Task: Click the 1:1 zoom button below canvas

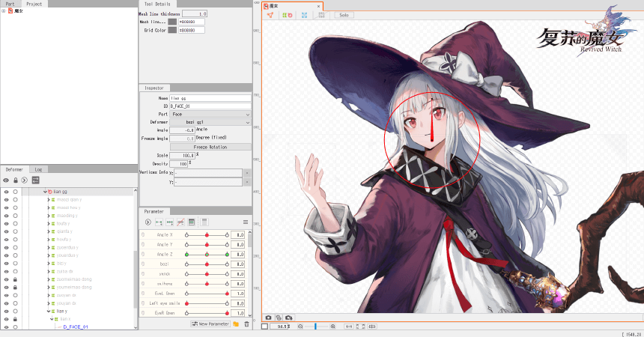Action: (349, 327)
